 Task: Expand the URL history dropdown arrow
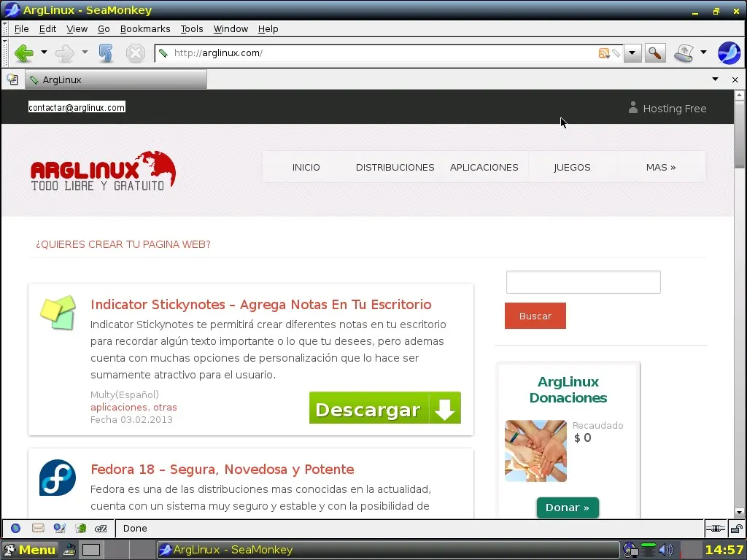pos(632,52)
